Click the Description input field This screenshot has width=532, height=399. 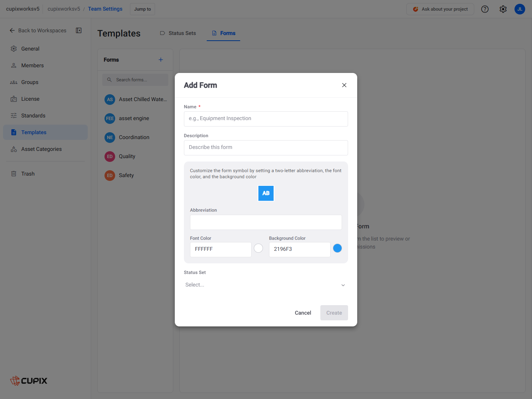[x=266, y=147]
